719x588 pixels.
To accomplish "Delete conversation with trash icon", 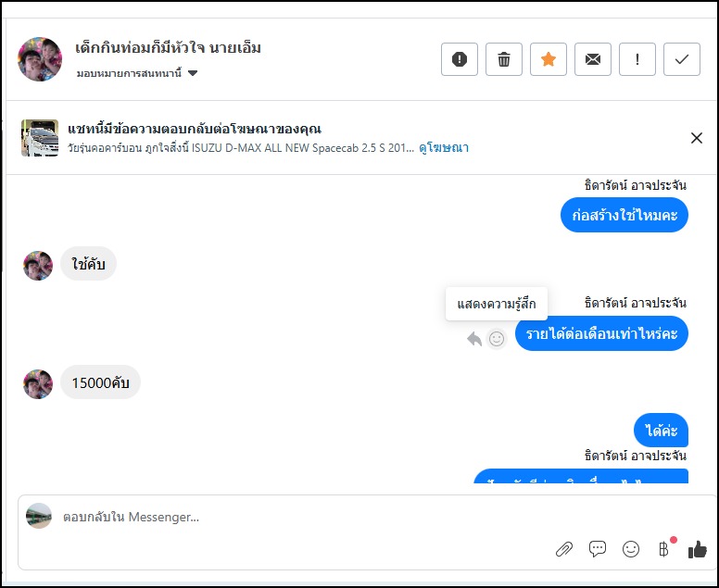I will point(504,59).
